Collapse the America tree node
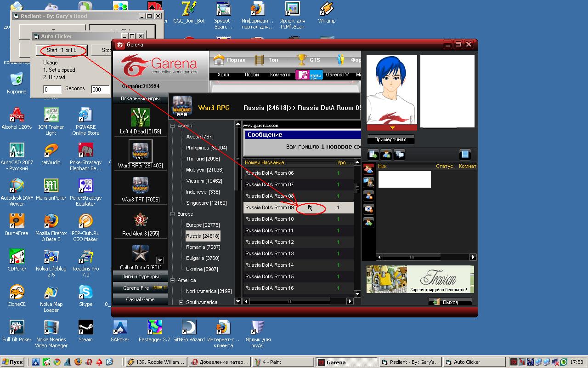The height and width of the screenshot is (368, 588). coord(173,280)
